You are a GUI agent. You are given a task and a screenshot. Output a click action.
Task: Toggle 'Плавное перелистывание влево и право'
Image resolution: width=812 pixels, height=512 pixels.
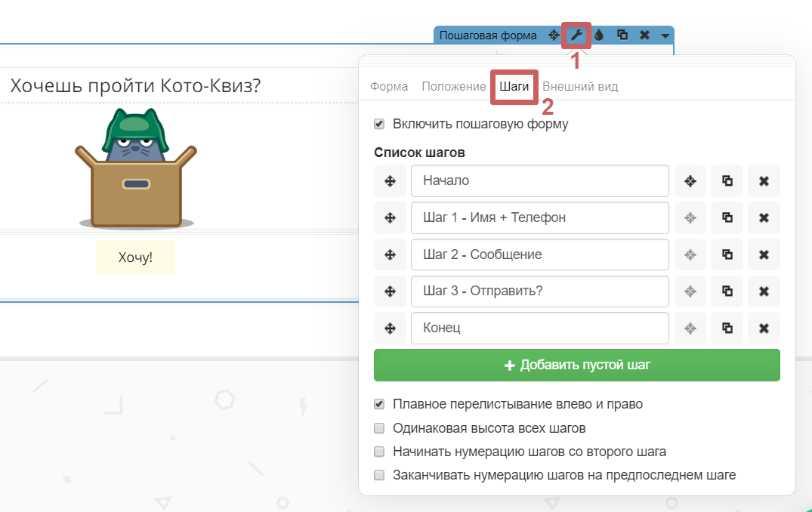click(380, 405)
